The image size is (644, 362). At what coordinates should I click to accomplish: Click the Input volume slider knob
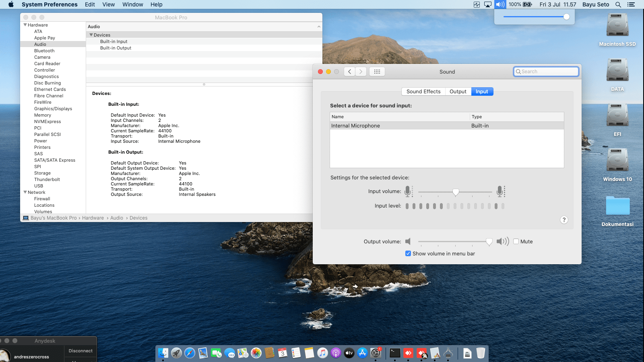(x=456, y=192)
